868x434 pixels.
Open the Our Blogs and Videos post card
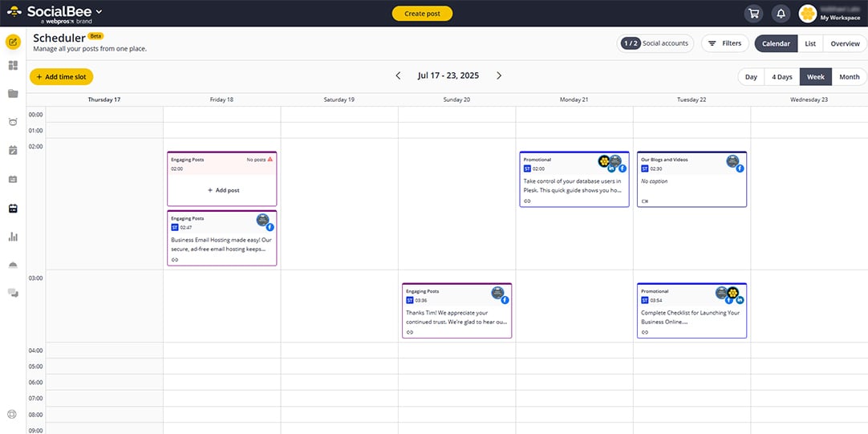click(x=692, y=180)
